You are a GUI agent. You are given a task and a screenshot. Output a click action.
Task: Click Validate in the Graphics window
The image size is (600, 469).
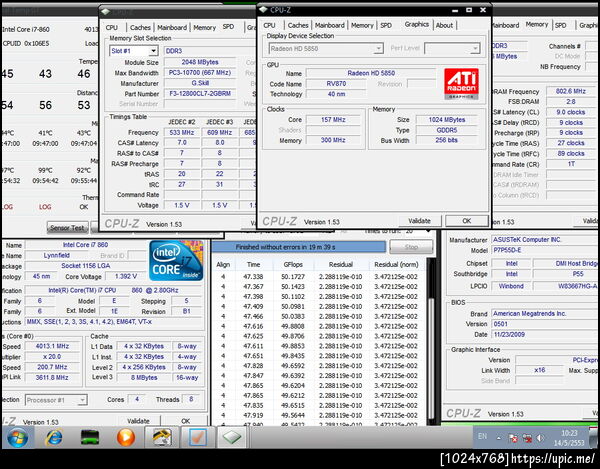tap(419, 221)
